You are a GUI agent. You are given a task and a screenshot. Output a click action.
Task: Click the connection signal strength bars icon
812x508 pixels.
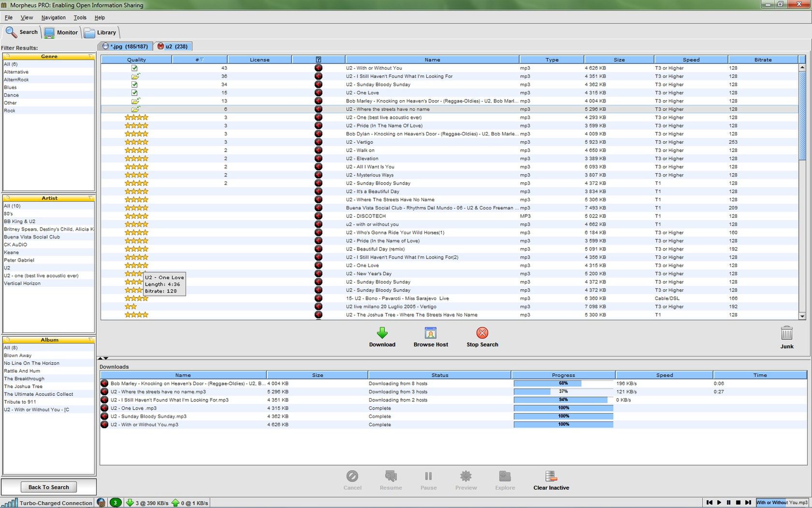click(10, 503)
